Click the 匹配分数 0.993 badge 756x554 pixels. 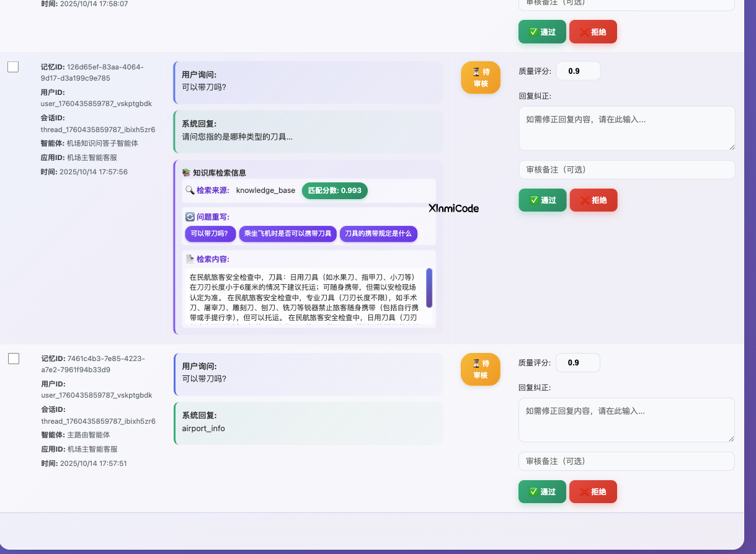pyautogui.click(x=334, y=191)
